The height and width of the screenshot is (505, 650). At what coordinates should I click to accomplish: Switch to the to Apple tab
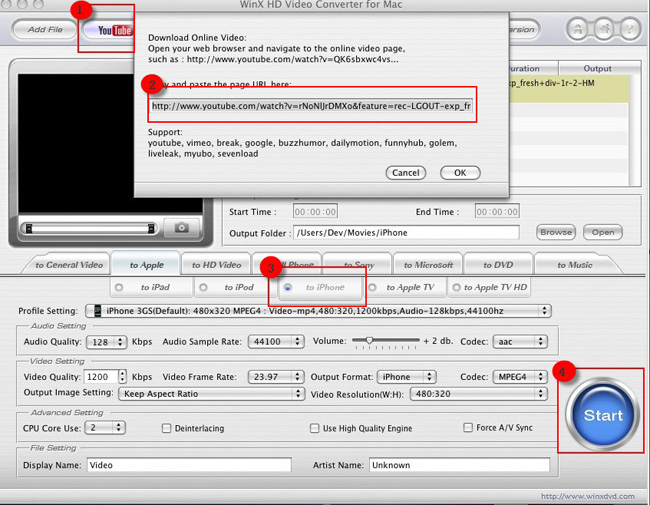tap(146, 265)
